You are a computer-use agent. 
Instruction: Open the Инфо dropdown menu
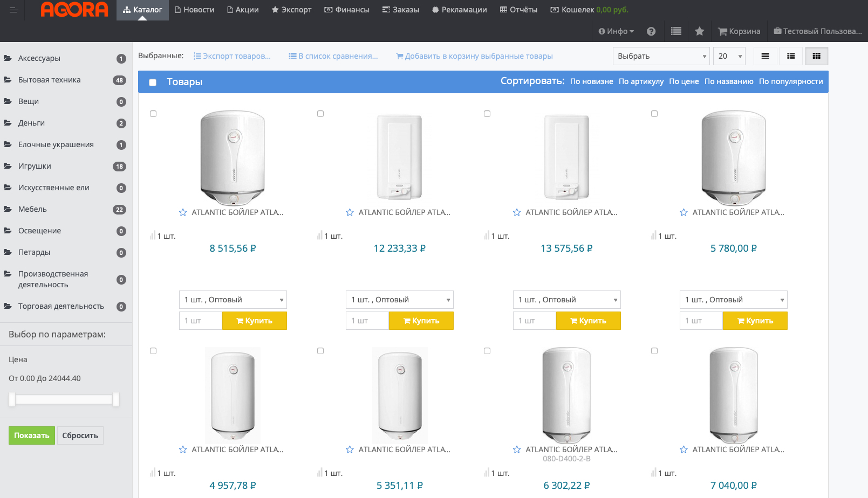tap(616, 31)
